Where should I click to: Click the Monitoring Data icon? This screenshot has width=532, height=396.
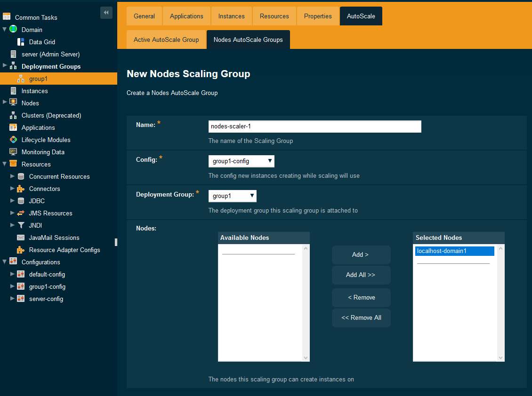[13, 151]
